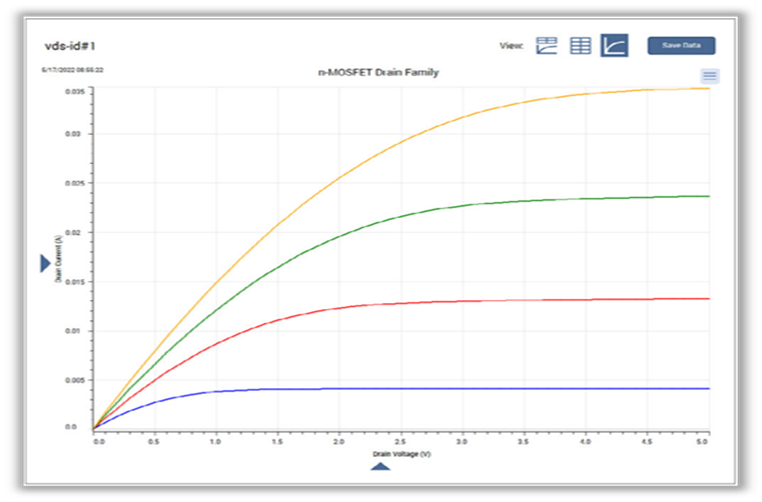Select the graph-only view icon
This screenshot has height=502, width=762.
pos(614,45)
